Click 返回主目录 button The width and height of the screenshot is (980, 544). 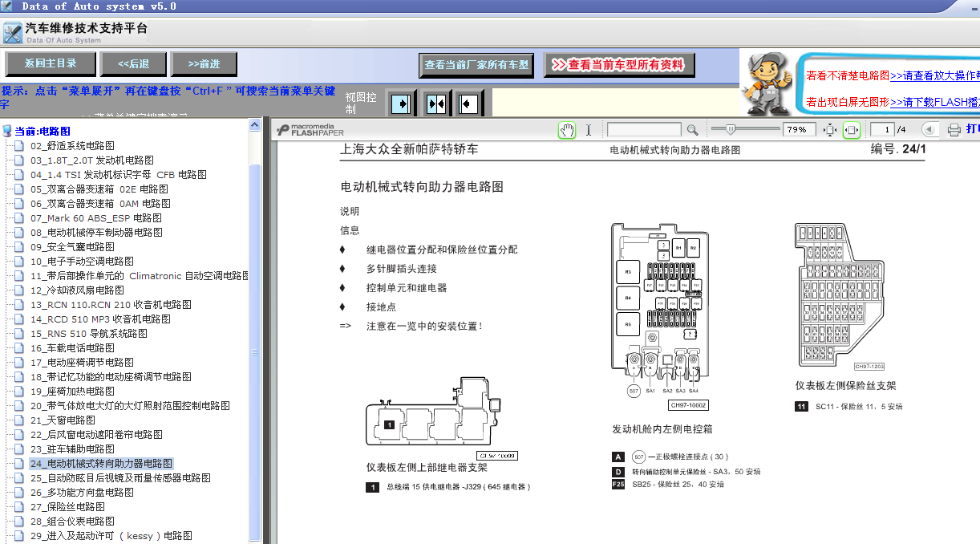pos(51,64)
